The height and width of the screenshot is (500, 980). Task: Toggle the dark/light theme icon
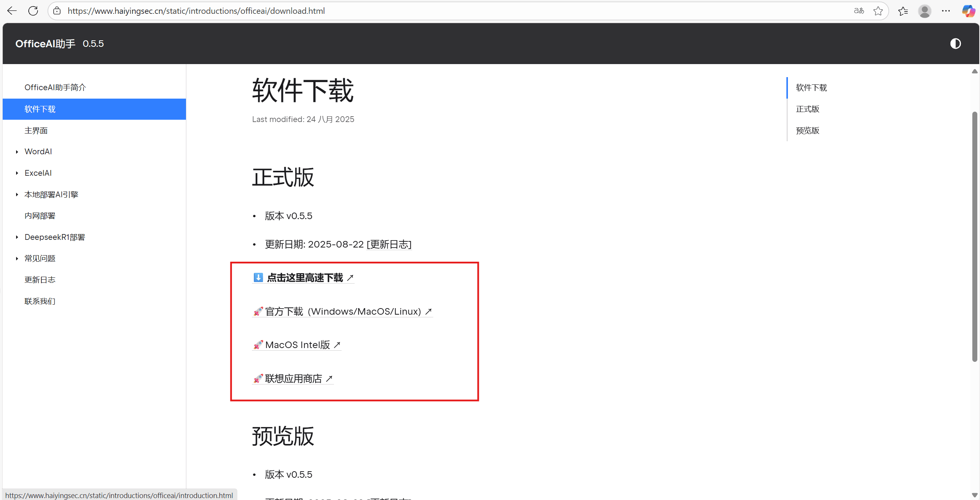955,44
